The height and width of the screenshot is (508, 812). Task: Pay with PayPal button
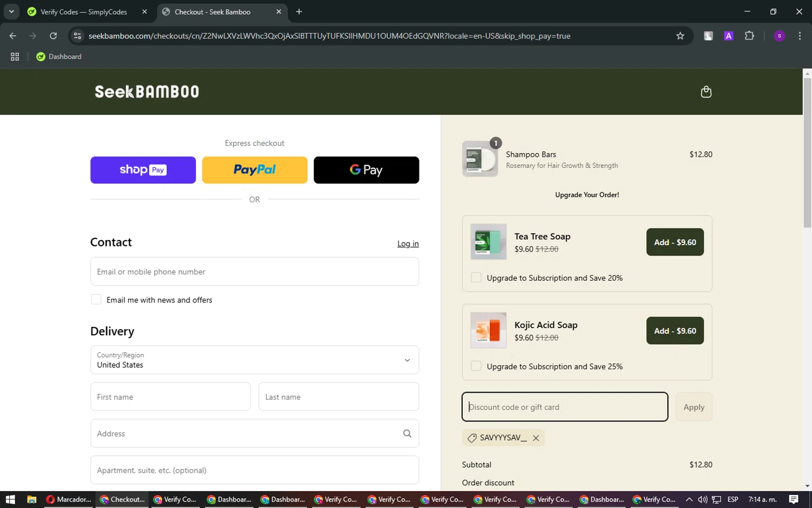tap(254, 170)
